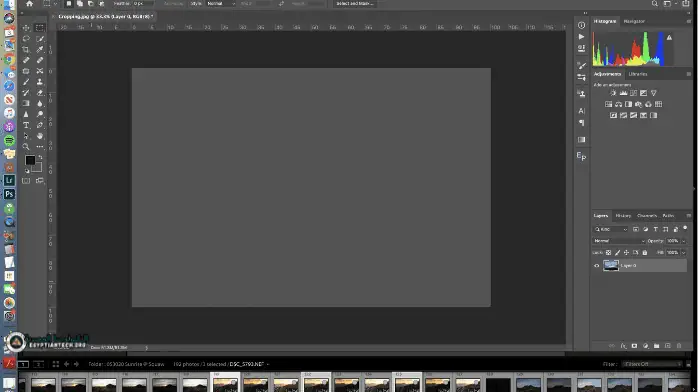Toggle the layer filtering switch
The height and width of the screenshot is (392, 698).
coord(685,229)
